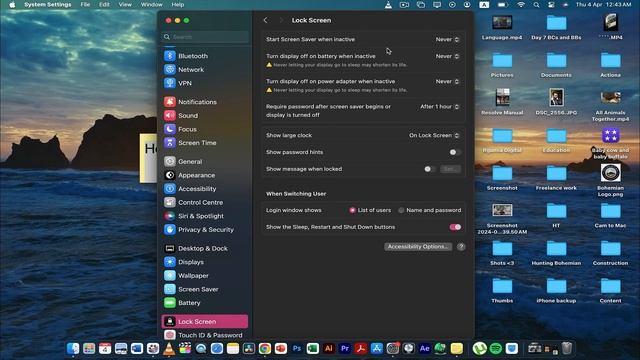Open VLC from the Dock
This screenshot has height=360, width=640.
(169, 348)
